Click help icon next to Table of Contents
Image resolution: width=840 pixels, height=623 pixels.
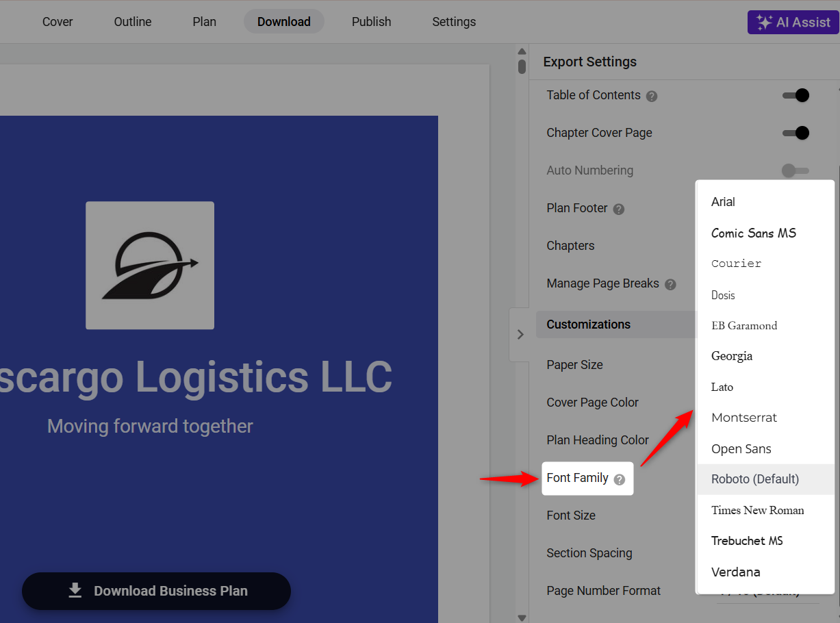(x=652, y=97)
